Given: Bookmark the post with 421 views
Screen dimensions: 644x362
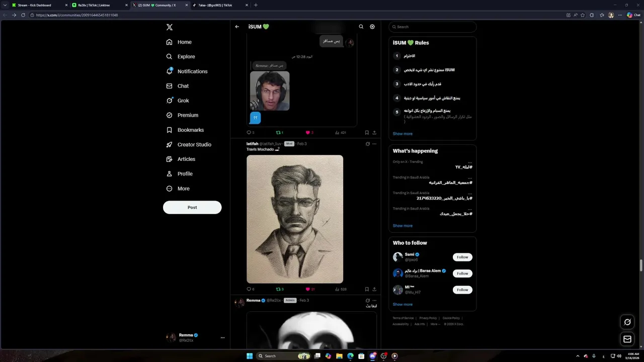Looking at the screenshot, I should [x=367, y=133].
